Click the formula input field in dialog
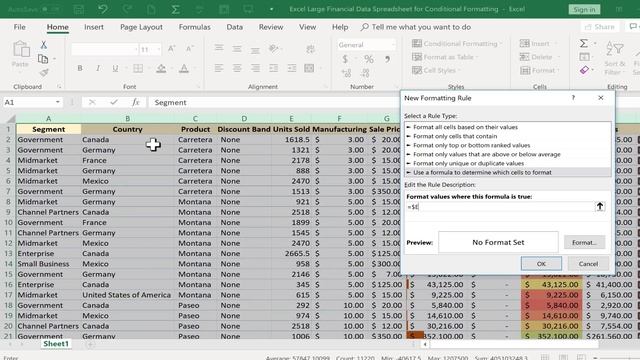Image resolution: width=640 pixels, height=360 pixels. point(500,207)
